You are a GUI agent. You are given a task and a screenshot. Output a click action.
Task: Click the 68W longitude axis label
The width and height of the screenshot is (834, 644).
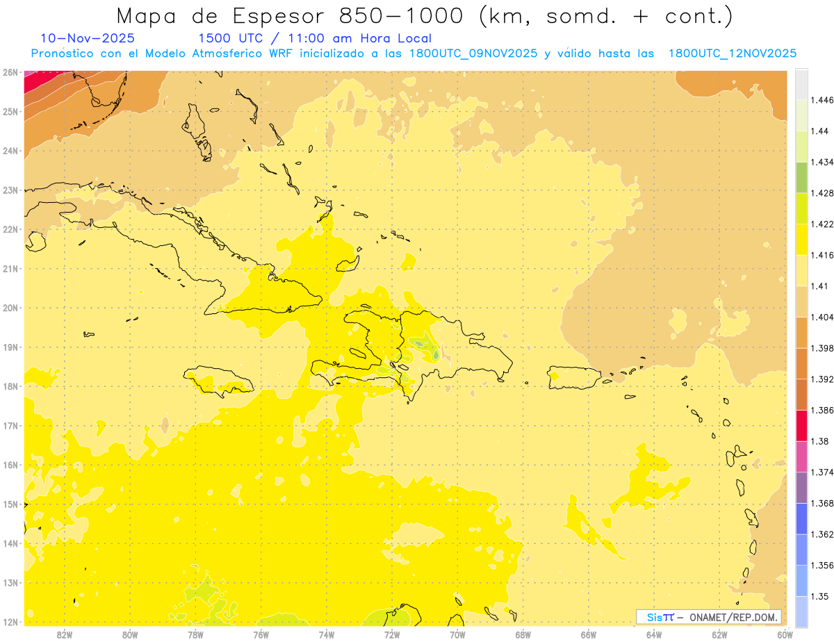[x=523, y=634]
